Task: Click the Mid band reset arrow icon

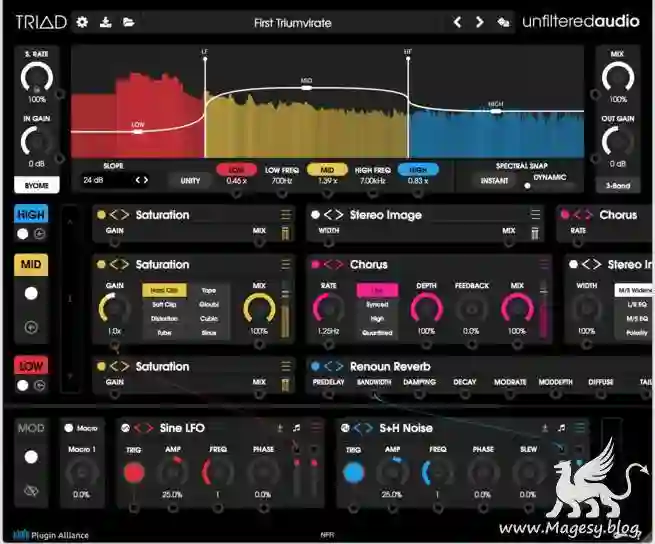Action: tap(31, 327)
